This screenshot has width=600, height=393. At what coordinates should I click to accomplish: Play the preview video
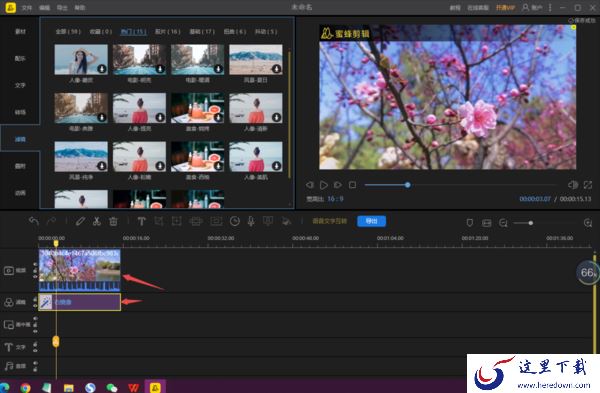coord(324,185)
